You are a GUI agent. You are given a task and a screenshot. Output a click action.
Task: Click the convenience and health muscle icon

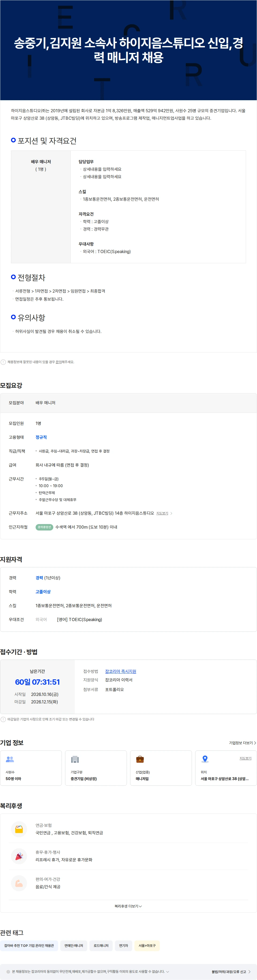click(19, 883)
